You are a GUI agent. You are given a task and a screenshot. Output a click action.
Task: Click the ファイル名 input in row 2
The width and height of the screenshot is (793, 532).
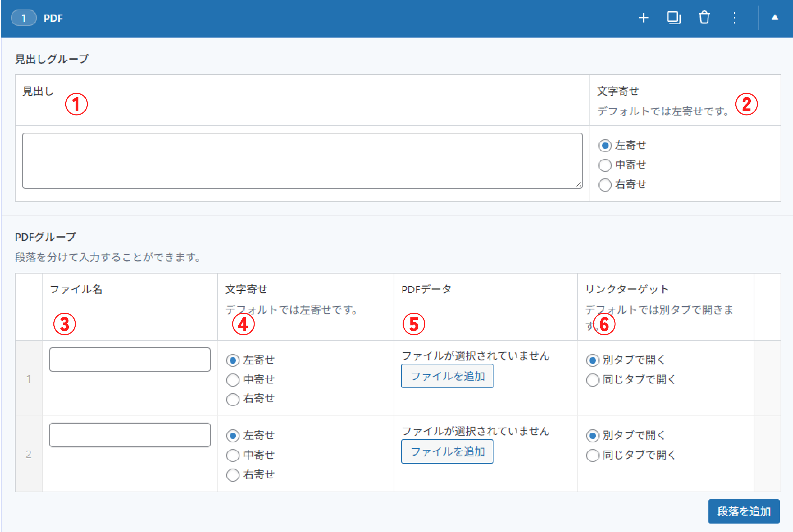click(x=130, y=435)
